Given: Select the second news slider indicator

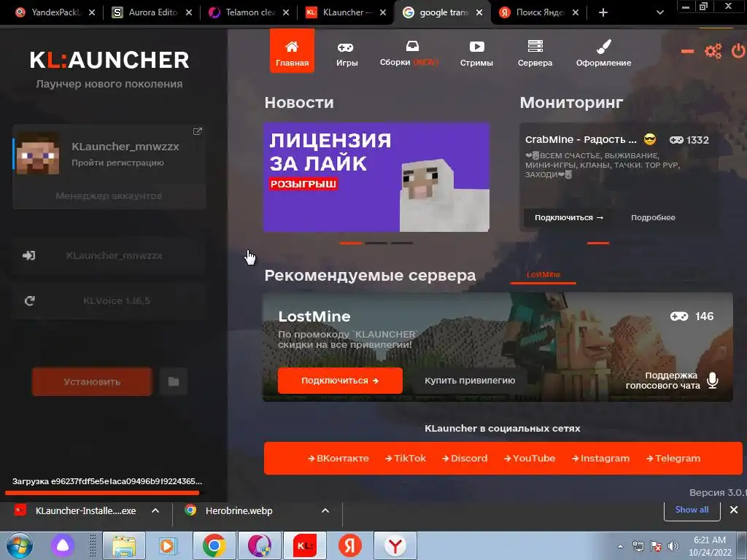Looking at the screenshot, I should (376, 244).
